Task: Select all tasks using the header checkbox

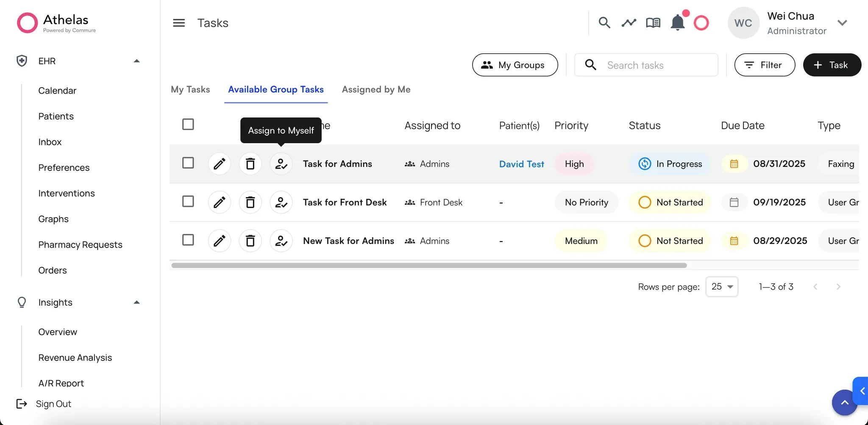Action: [x=188, y=124]
